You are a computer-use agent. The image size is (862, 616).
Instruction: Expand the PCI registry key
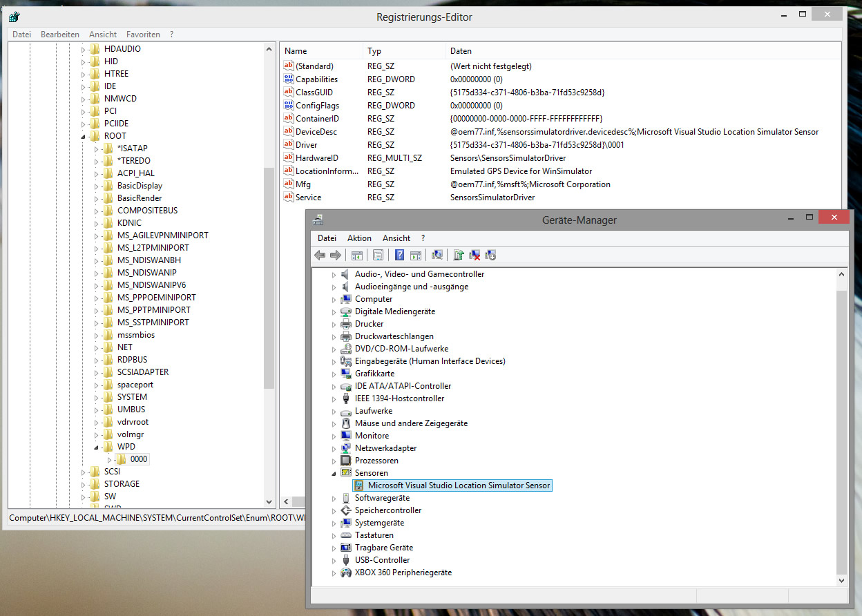(x=84, y=111)
